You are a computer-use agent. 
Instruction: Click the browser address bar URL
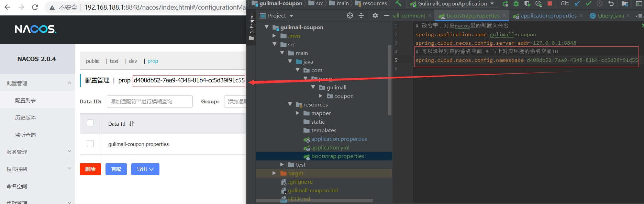(x=165, y=7)
